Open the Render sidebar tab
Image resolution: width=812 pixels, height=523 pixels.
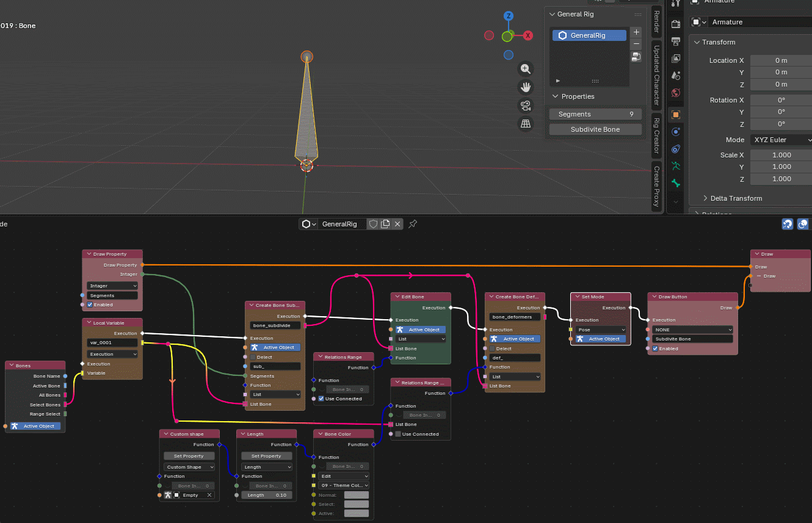[x=656, y=21]
